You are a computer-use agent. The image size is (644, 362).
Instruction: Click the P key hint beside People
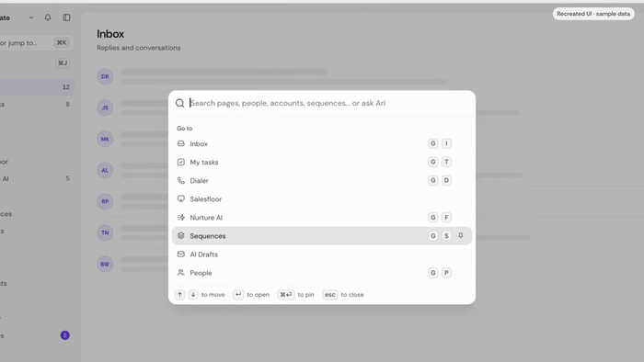point(446,273)
